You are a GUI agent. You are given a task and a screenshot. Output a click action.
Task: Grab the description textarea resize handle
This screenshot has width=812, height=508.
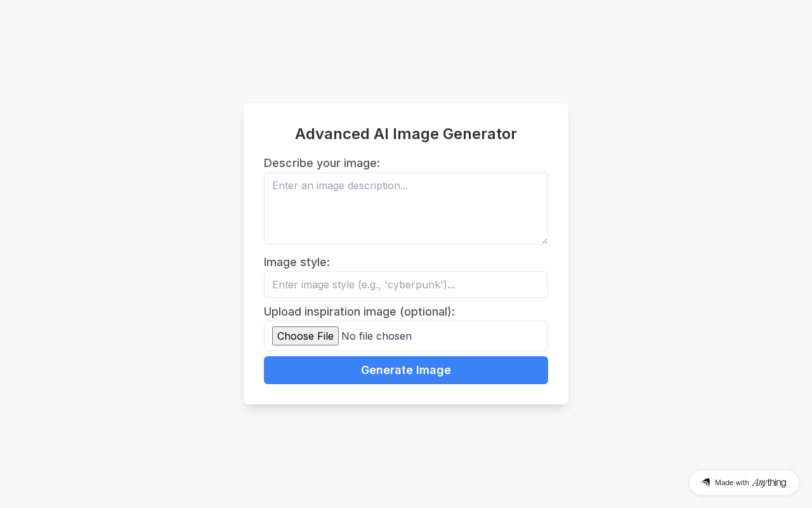coord(544,241)
